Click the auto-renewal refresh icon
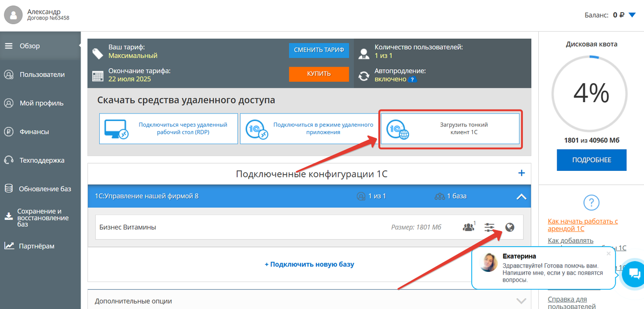This screenshot has height=309, width=644. (364, 76)
